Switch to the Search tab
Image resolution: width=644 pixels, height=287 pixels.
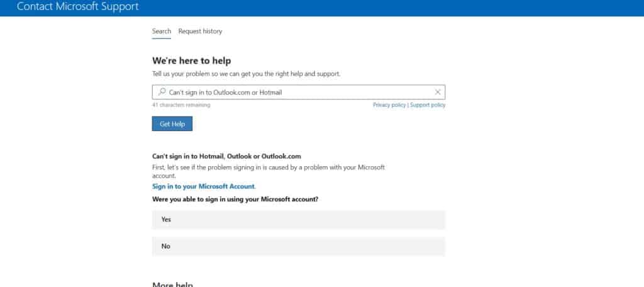click(x=162, y=31)
